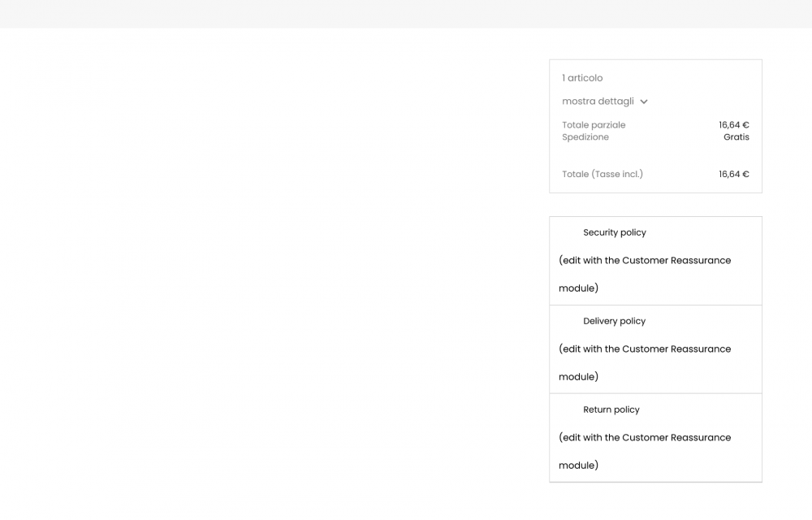Select the Gratis shipping value

tap(736, 137)
